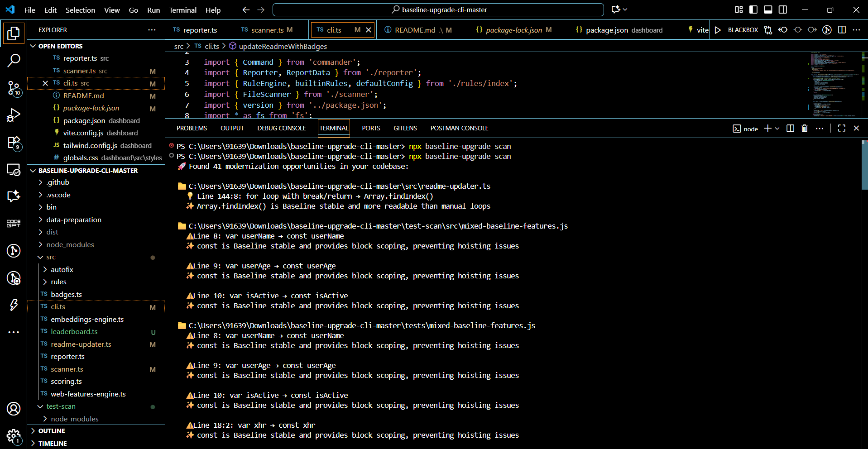Toggle the primary side bar layout button
The height and width of the screenshot is (449, 868).
pos(753,10)
